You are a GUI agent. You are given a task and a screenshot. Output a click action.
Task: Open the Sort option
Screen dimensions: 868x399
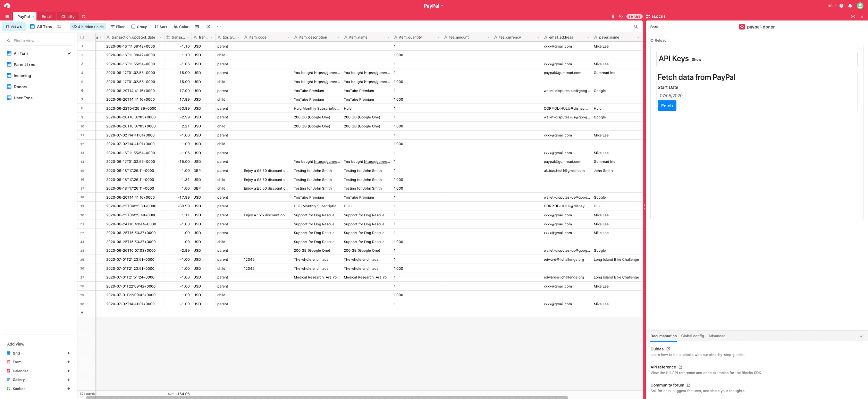pyautogui.click(x=161, y=27)
